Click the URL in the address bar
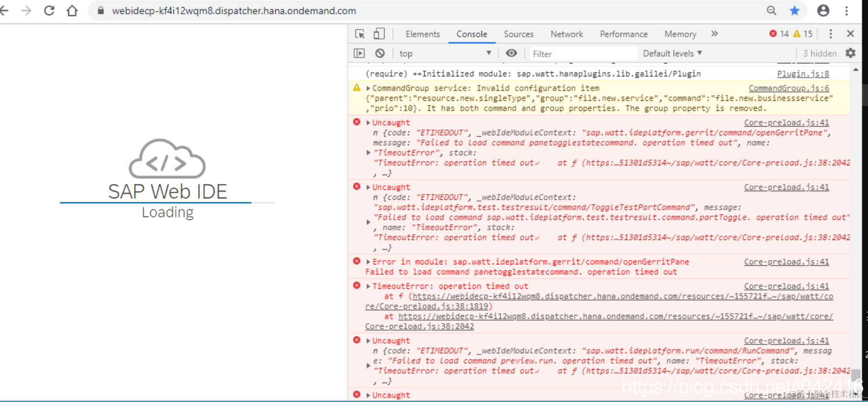Viewport: 868px width, 402px height. click(x=234, y=11)
